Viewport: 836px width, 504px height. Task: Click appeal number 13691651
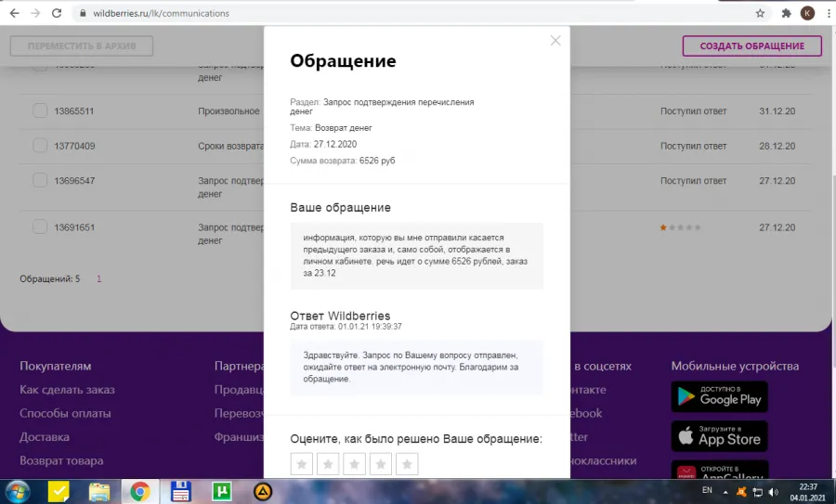coord(74,227)
